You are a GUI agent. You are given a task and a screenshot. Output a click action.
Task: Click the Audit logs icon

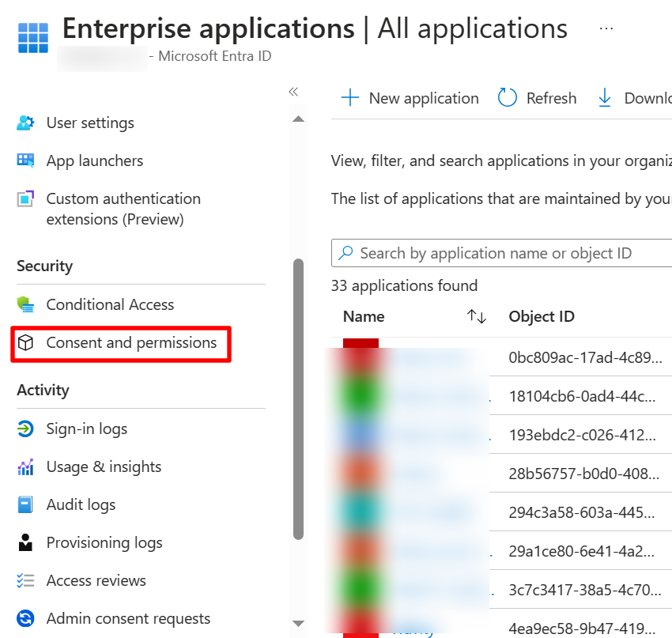tap(25, 504)
